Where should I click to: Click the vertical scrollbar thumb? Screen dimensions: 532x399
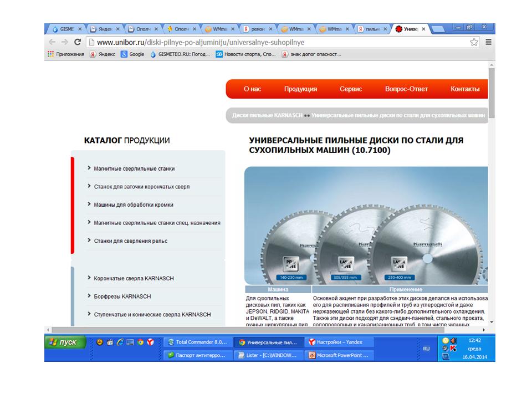pyautogui.click(x=492, y=93)
